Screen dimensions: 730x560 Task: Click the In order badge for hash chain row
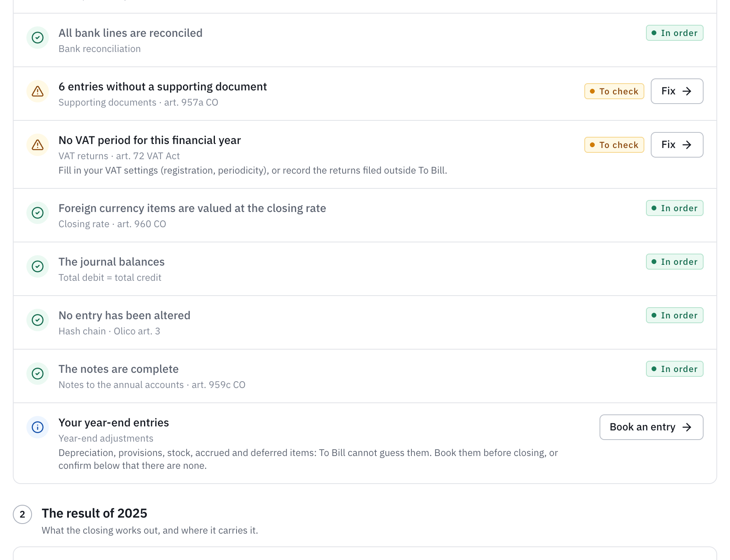tap(674, 315)
